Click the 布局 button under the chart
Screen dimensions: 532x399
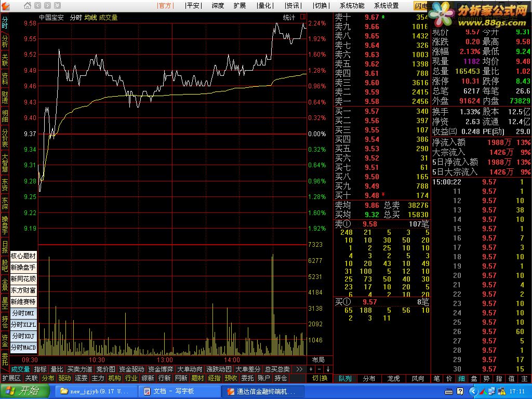pos(318,360)
